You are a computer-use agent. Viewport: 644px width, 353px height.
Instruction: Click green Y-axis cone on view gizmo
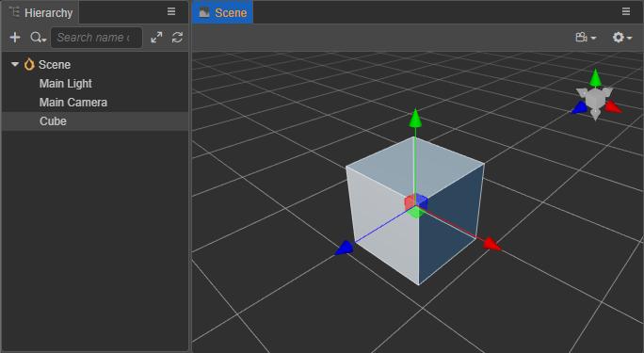pos(596,78)
